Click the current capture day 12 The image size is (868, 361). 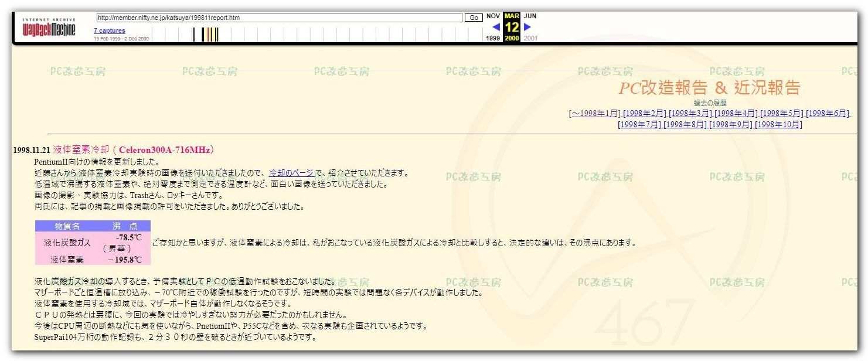point(512,27)
